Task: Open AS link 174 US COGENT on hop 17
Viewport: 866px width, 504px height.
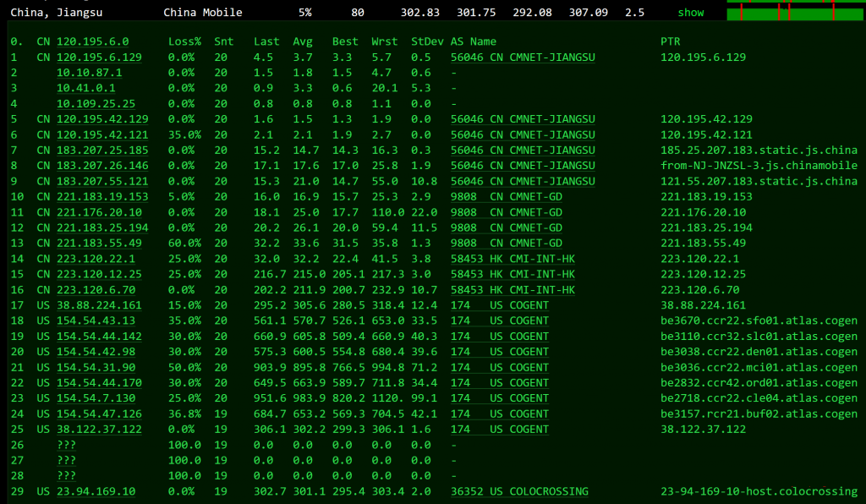Action: tap(500, 305)
